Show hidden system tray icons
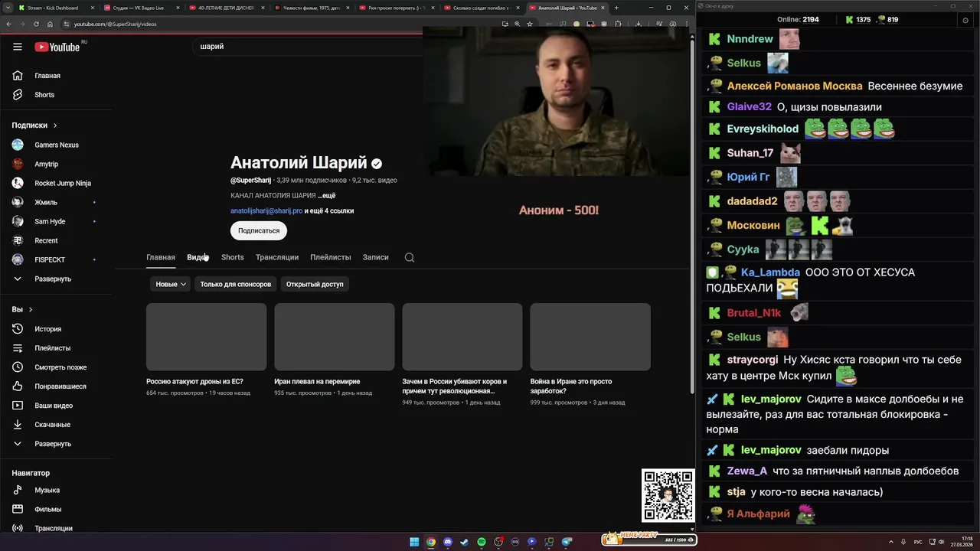This screenshot has width=980, height=551. pos(891,542)
